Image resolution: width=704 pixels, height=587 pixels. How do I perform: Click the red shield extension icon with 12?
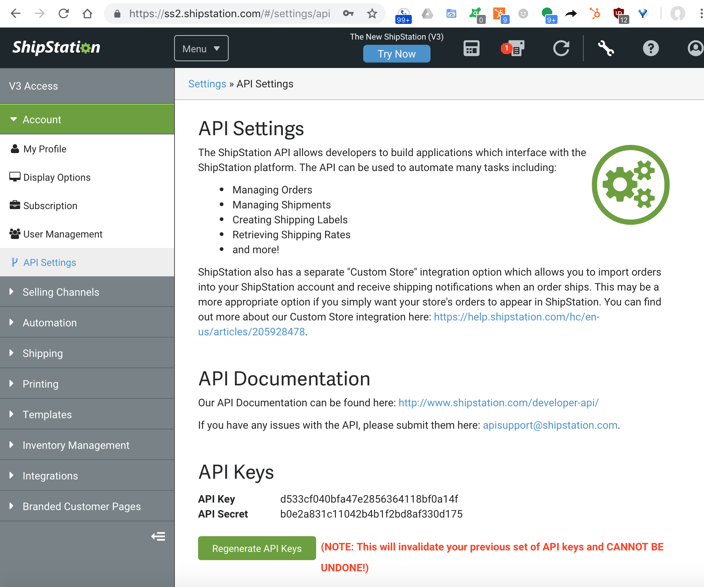tap(620, 15)
